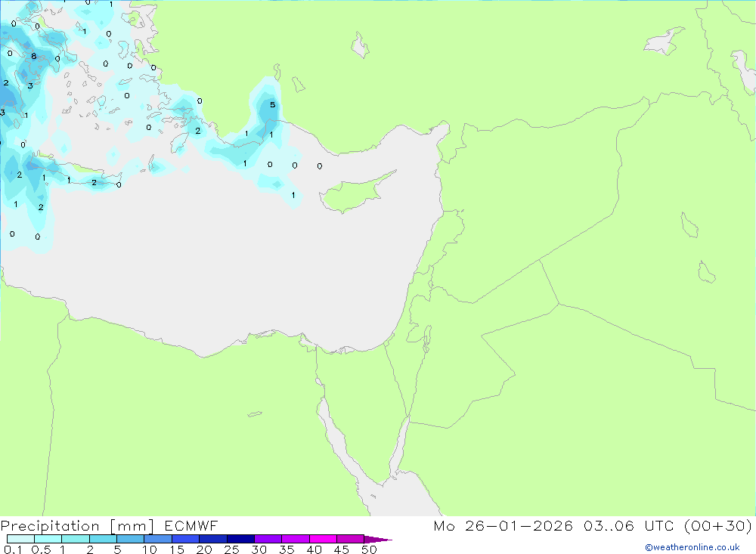
Task: Pick the 45–50 mm legend swatch
Action: 351,539
